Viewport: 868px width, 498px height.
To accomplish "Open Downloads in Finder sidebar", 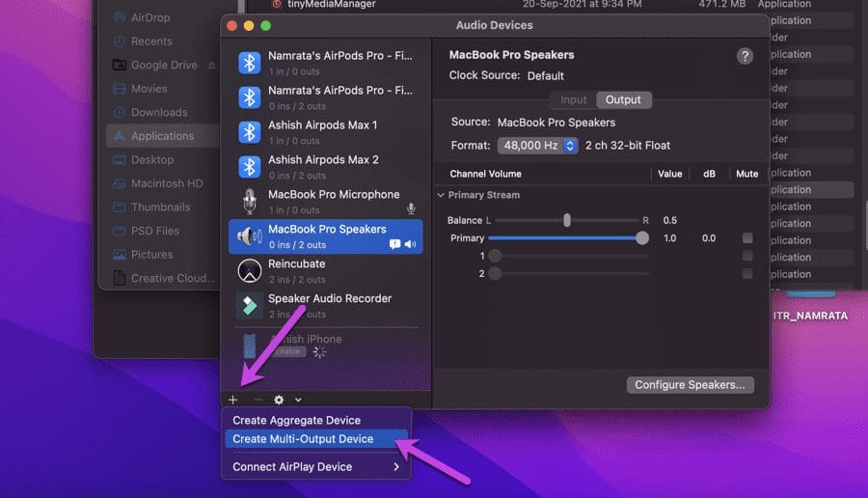I will tap(149, 113).
